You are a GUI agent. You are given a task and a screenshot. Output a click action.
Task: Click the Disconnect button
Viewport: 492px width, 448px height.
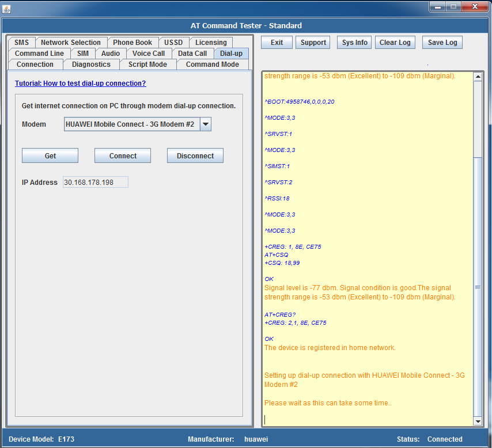tap(195, 155)
